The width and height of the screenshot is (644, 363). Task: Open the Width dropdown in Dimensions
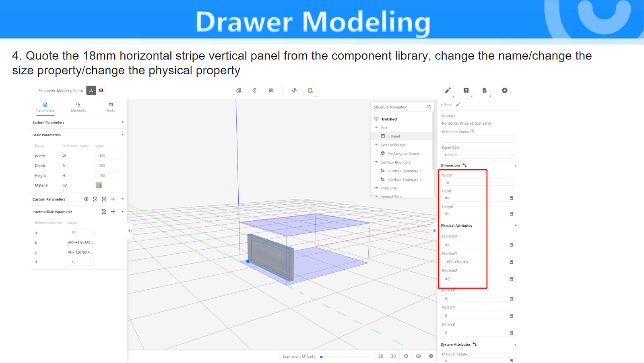click(479, 183)
